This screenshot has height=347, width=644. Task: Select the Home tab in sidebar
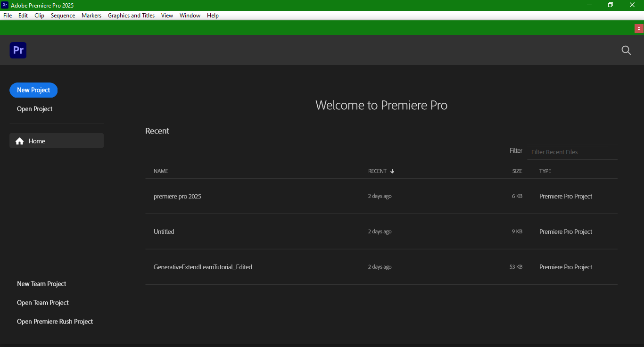click(57, 141)
